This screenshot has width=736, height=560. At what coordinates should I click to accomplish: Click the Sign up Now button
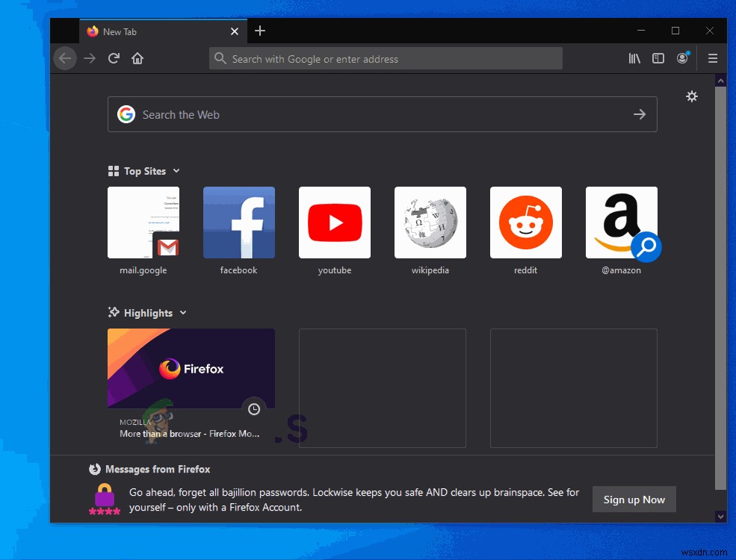(x=634, y=500)
